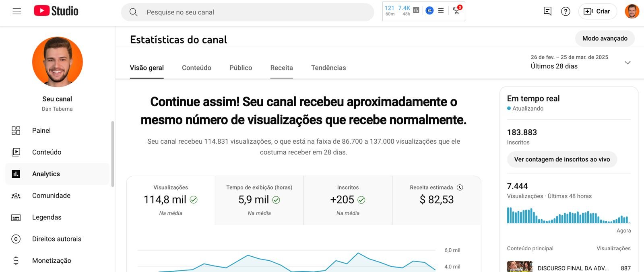
Task: Switch to the Receita tab
Action: (x=282, y=68)
